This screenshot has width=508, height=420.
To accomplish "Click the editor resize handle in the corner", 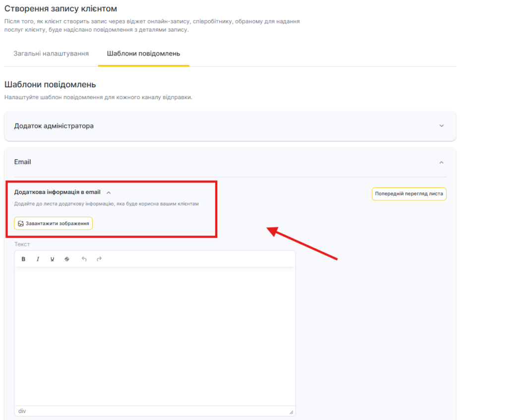I will 291,412.
